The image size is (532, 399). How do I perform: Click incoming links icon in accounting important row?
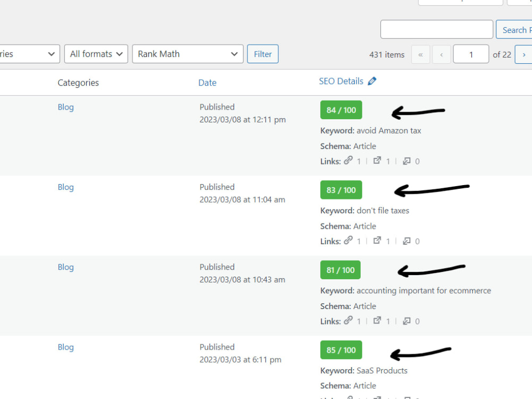pos(406,321)
